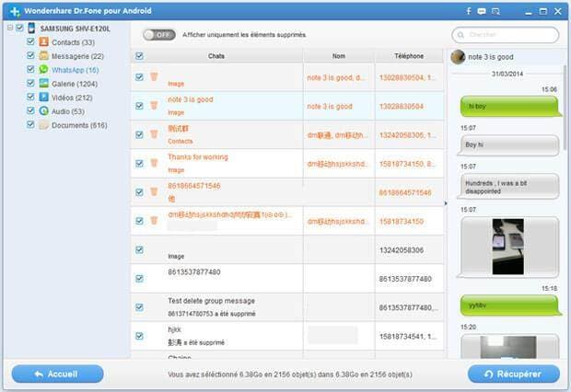Click the magnifier icon in search box
The height and width of the screenshot is (392, 571).
(x=460, y=35)
